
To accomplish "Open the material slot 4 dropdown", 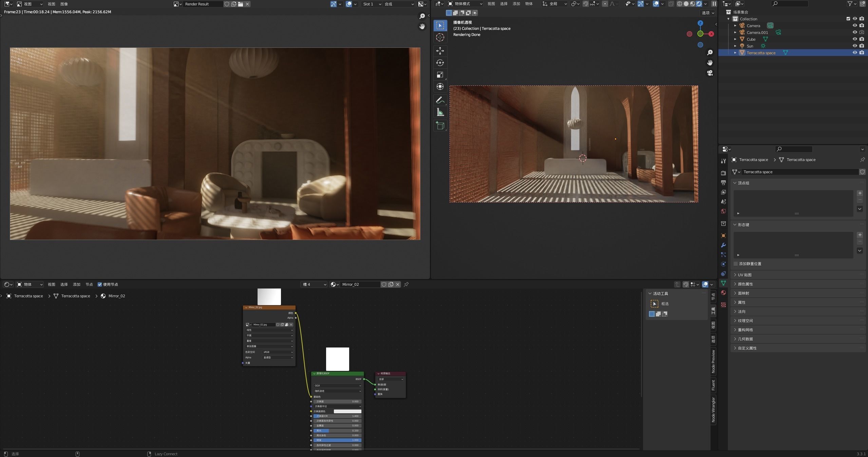I will point(314,284).
